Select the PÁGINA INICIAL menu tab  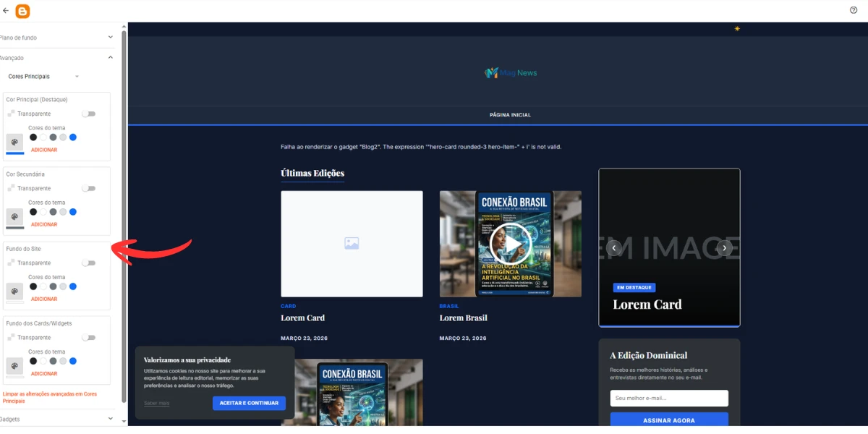point(510,115)
